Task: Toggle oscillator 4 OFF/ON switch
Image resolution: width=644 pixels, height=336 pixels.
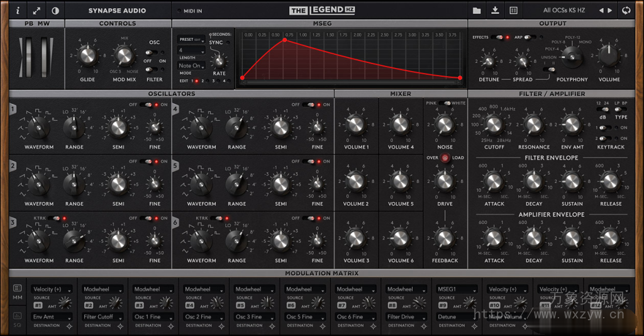Action: coord(309,104)
